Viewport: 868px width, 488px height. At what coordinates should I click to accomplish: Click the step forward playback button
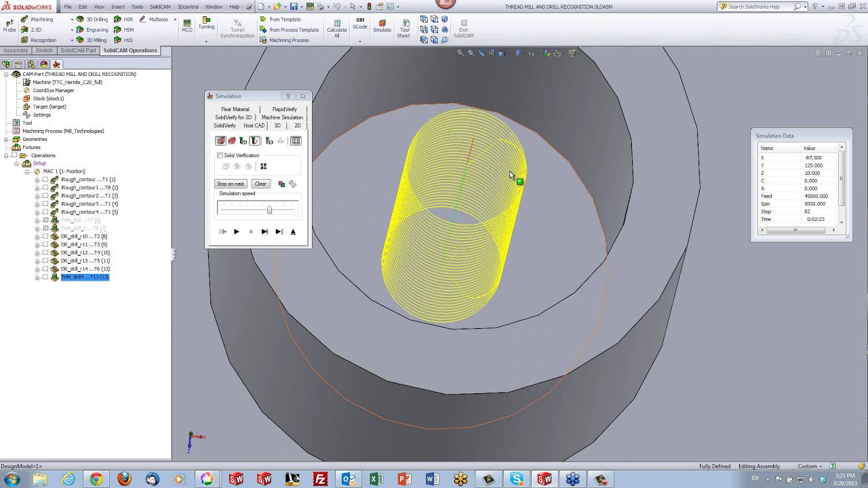click(264, 232)
